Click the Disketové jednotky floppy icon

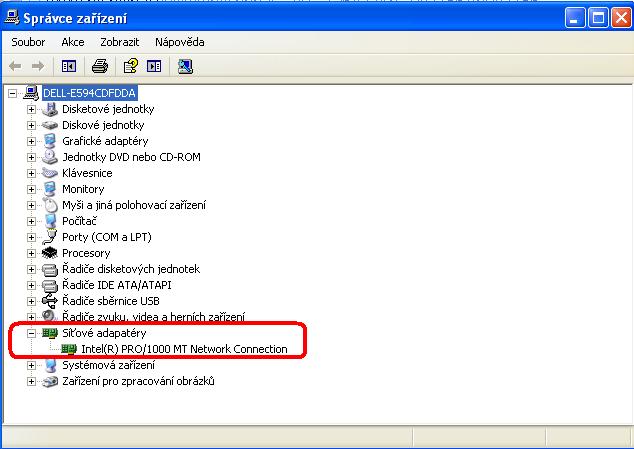(x=50, y=109)
